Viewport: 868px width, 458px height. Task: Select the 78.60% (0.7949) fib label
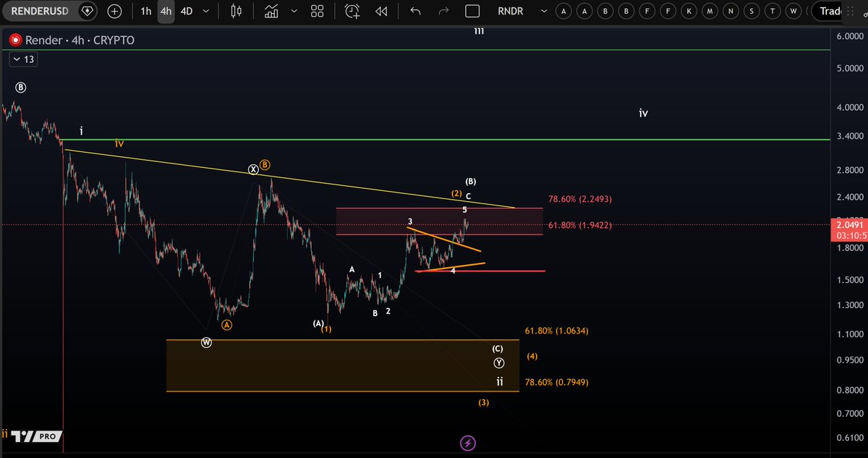point(556,382)
